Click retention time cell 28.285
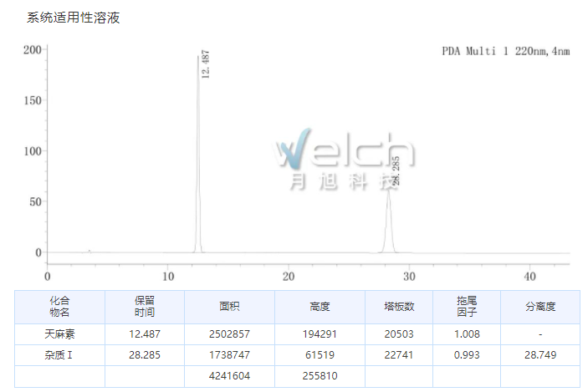 coord(145,355)
